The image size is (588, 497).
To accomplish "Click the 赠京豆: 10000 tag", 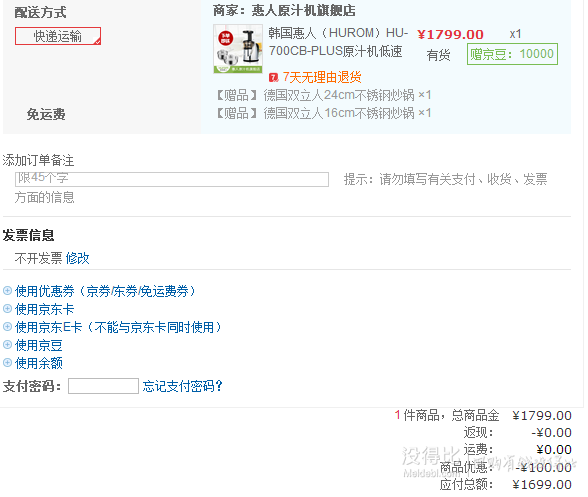I will click(512, 54).
